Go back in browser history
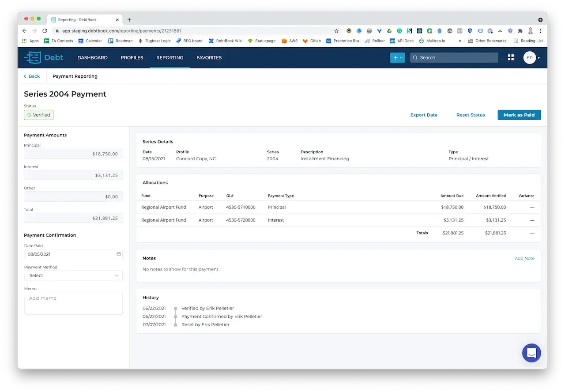Viewport: 565px width, 392px height. click(25, 31)
